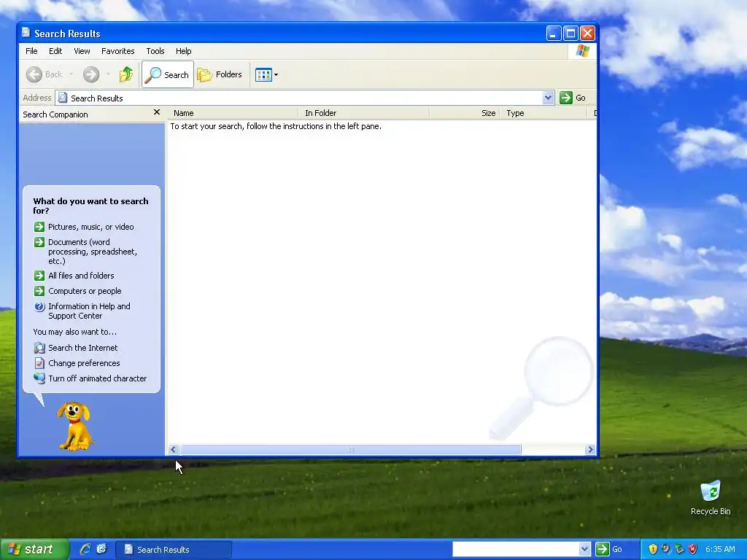Viewport: 747px width, 560px height.
Task: Click the Forward arrow toolbar button
Action: [x=91, y=74]
